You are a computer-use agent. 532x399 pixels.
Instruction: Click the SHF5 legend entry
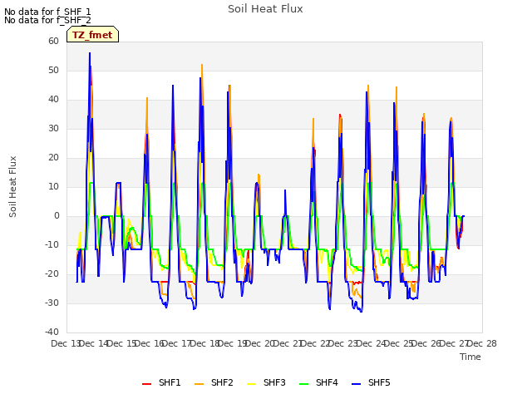pos(371,382)
